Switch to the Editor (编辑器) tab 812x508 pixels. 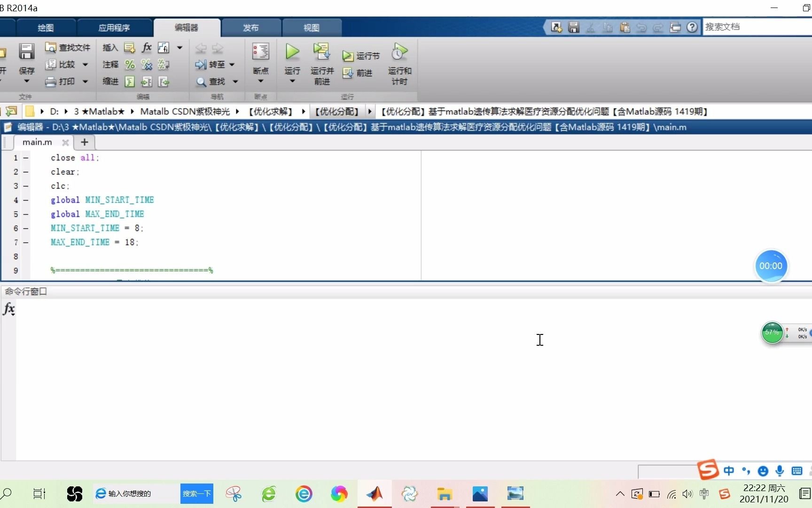pos(187,28)
